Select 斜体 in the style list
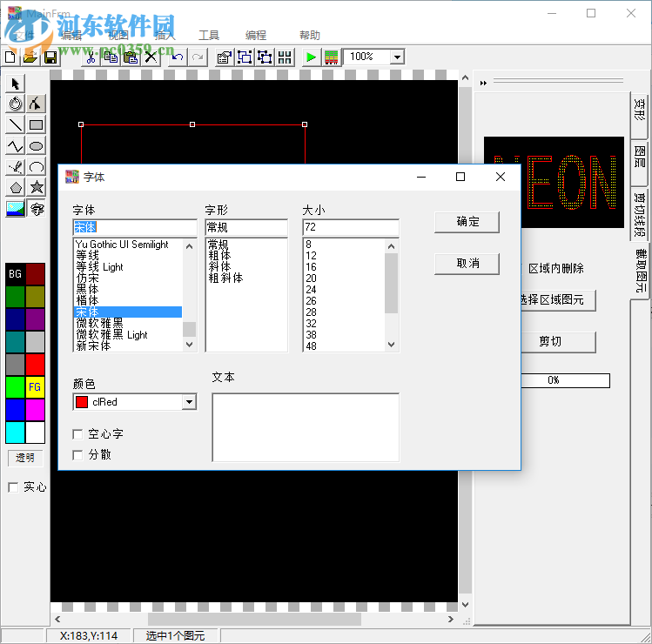Viewport: 652px width, 644px height. pyautogui.click(x=246, y=266)
